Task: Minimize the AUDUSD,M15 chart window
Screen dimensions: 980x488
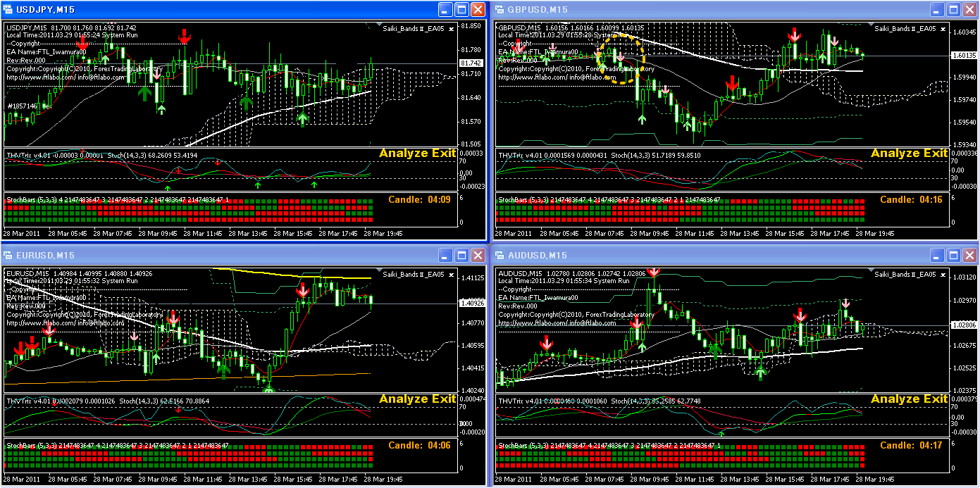Action: pyautogui.click(x=937, y=255)
